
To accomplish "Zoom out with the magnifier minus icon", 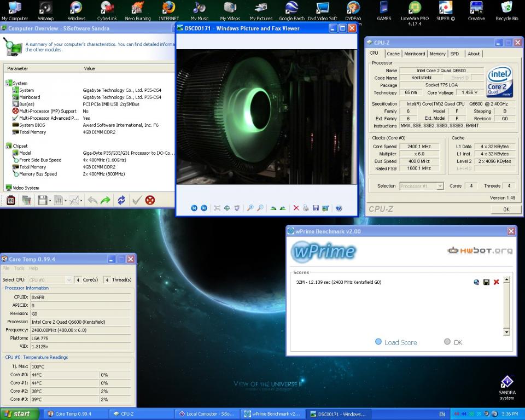I will pyautogui.click(x=260, y=208).
